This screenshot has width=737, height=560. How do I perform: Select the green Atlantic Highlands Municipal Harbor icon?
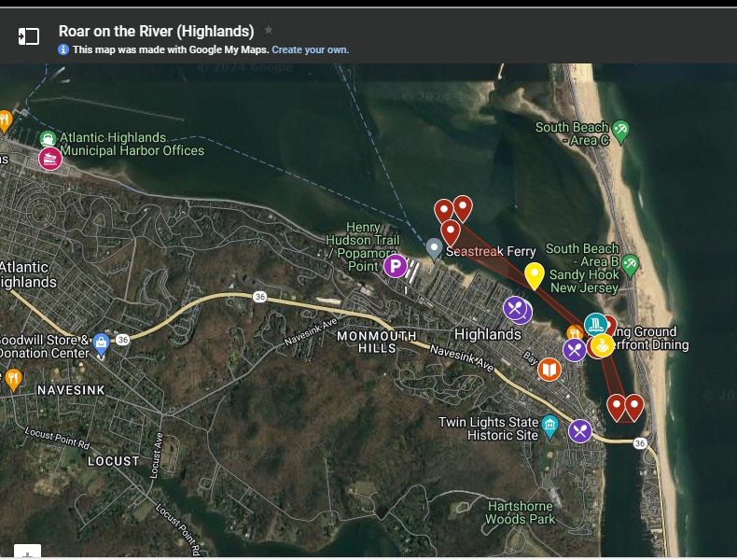click(x=48, y=138)
